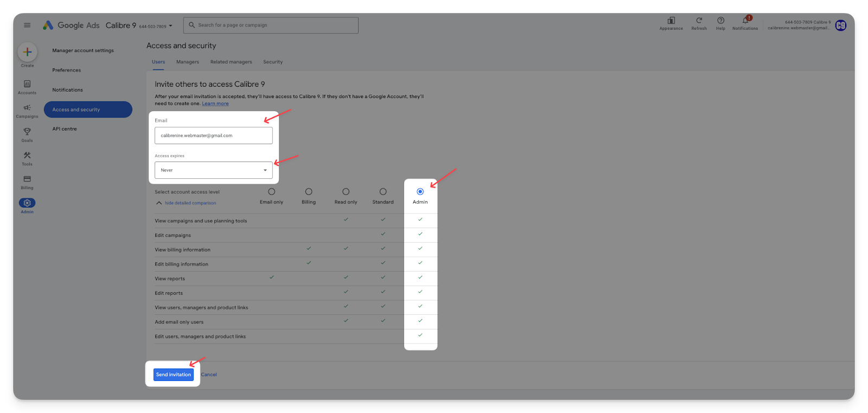Click into the Email input field
868x413 pixels.
[213, 135]
